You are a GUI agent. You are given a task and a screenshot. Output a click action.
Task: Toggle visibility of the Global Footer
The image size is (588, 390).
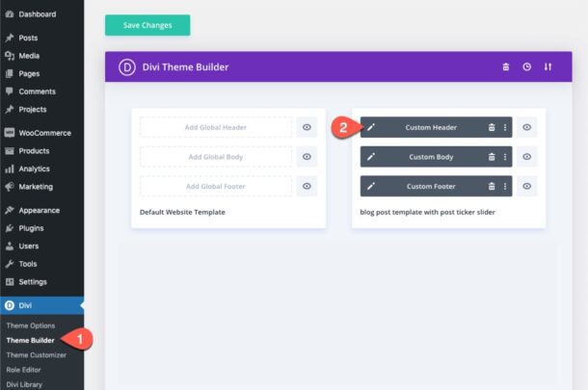[x=307, y=186]
